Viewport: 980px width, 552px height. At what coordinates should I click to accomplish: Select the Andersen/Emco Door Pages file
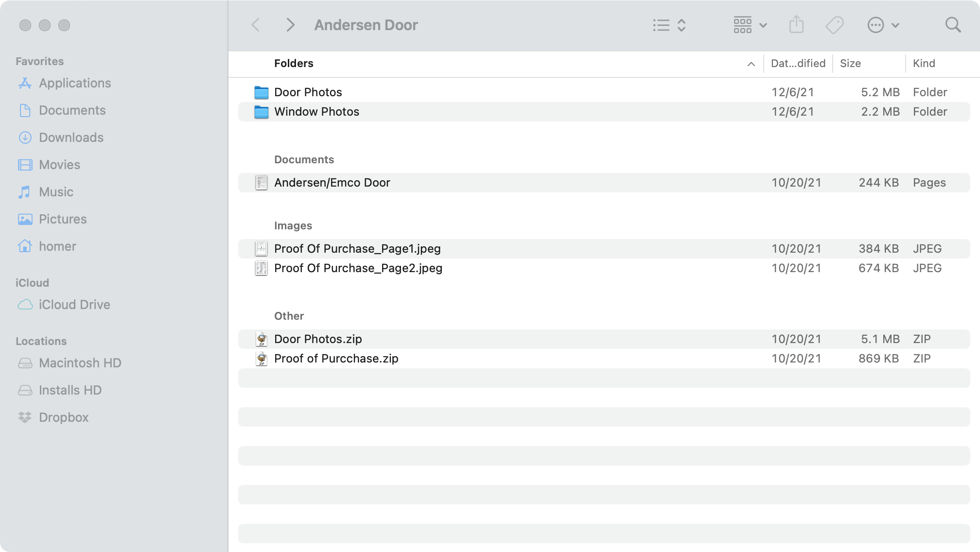coord(604,183)
